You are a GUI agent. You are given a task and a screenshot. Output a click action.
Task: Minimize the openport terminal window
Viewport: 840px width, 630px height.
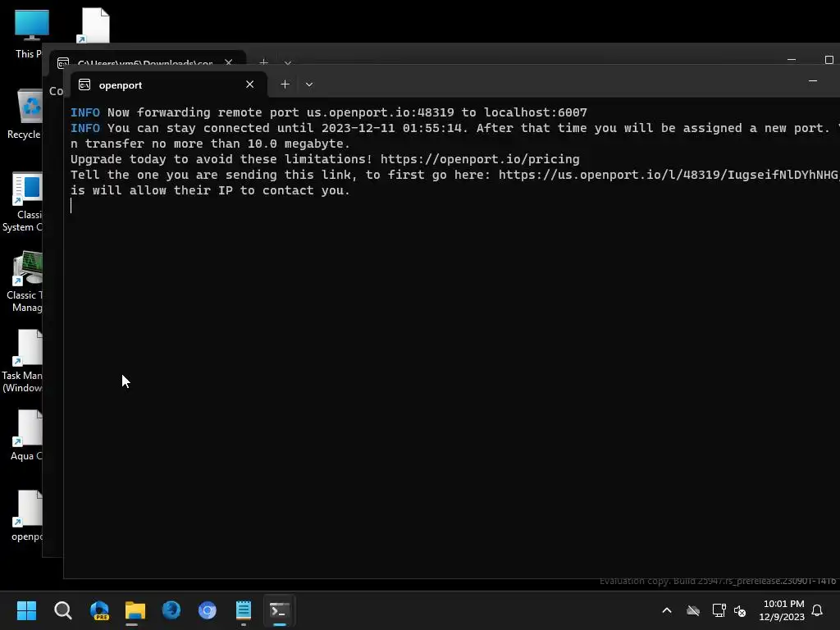pyautogui.click(x=813, y=81)
